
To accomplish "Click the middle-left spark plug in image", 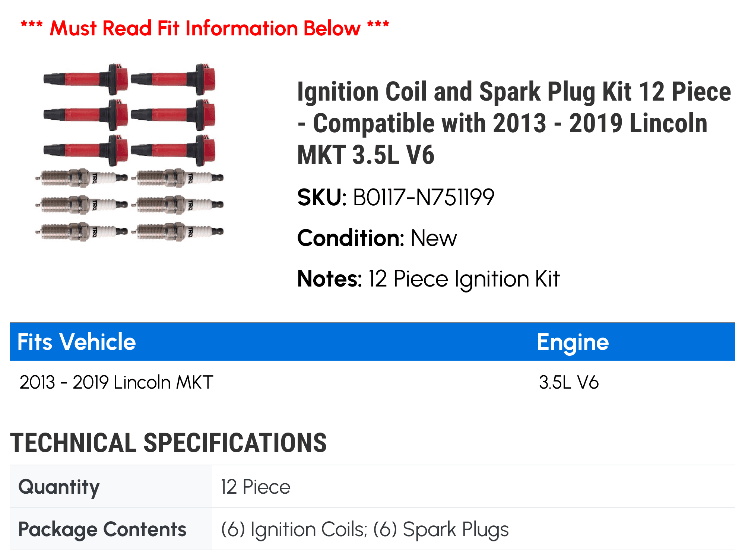I will [82, 205].
